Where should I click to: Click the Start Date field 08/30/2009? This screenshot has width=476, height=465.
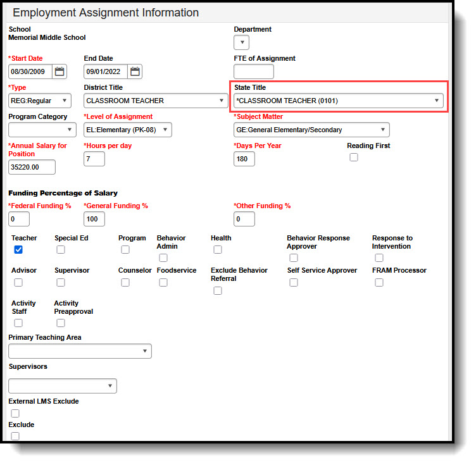[x=30, y=71]
